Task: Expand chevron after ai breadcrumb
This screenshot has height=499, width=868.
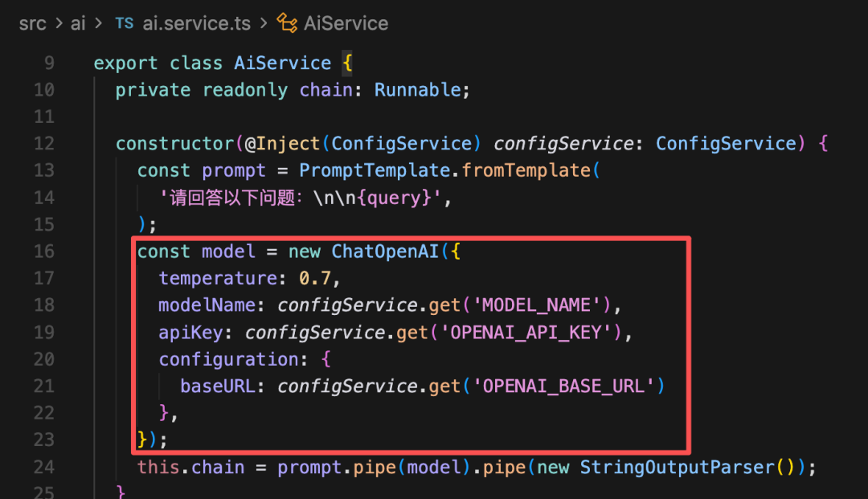Action: coord(99,23)
